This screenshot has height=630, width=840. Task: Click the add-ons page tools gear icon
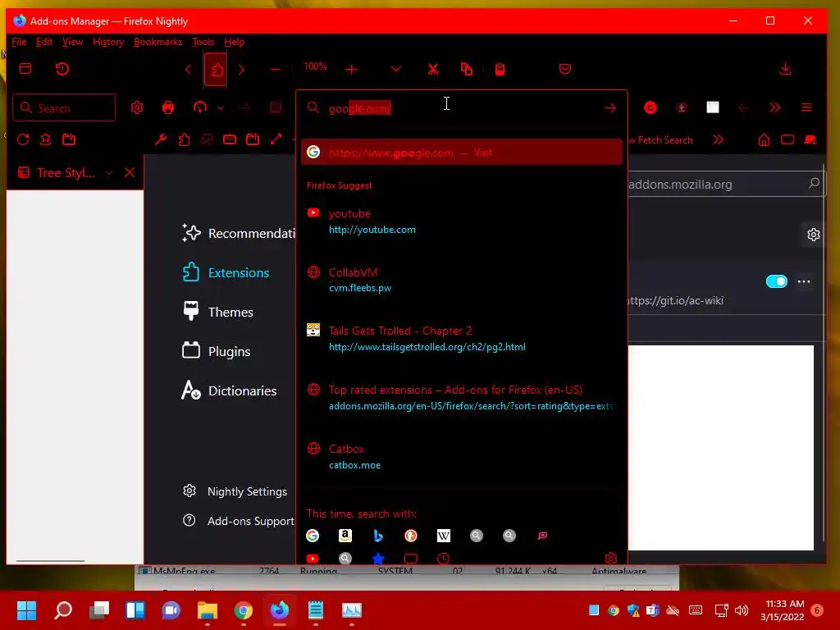coord(814,235)
